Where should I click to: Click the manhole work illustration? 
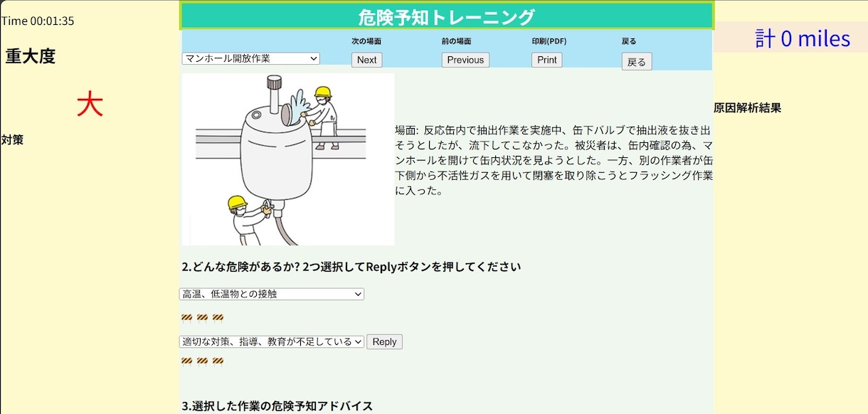(x=288, y=159)
